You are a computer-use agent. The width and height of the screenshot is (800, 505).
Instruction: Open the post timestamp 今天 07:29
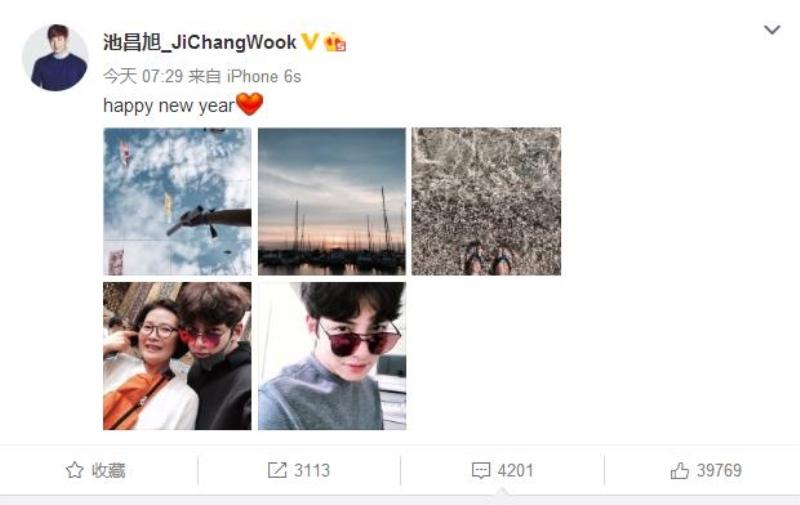click(x=143, y=77)
